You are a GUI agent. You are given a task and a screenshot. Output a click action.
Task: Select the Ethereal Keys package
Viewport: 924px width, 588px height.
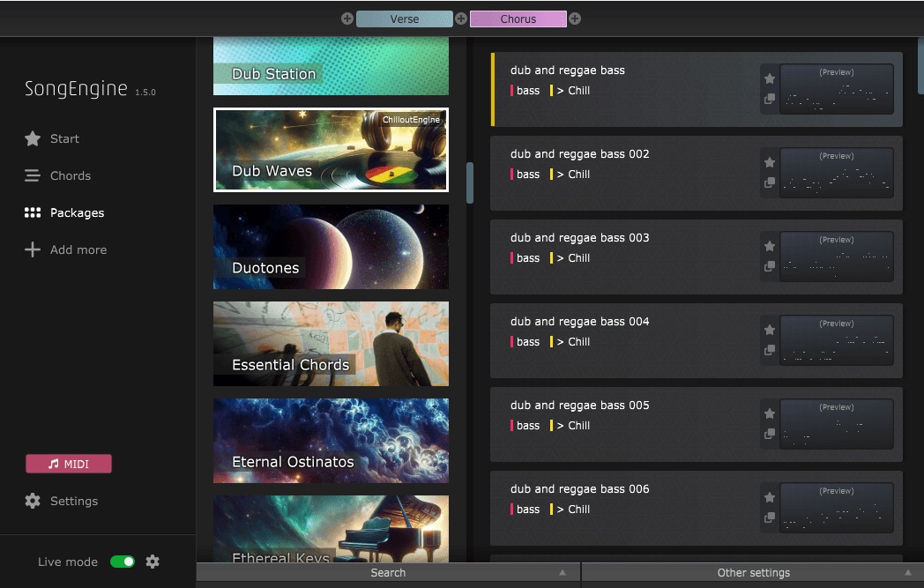coord(331,528)
